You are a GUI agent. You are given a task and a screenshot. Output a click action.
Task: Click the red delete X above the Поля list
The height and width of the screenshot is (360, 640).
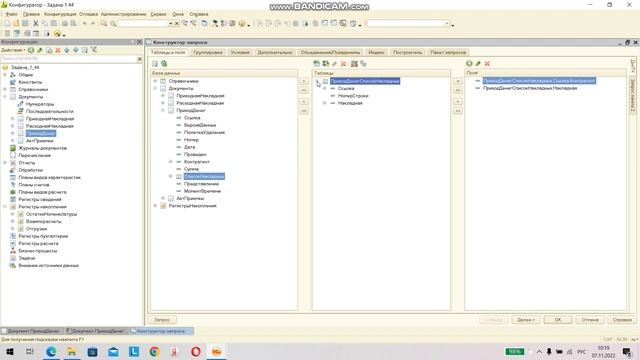pos(487,64)
